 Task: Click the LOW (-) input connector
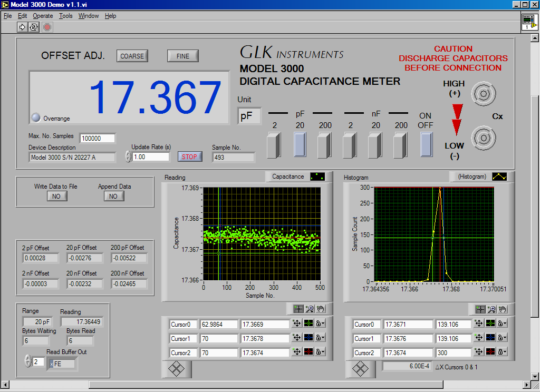484,138
